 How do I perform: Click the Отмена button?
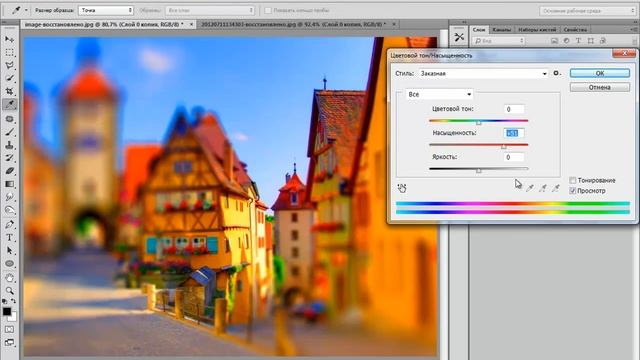pyautogui.click(x=600, y=87)
